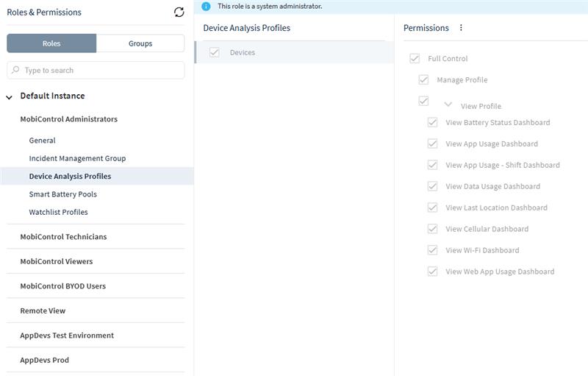Toggle View Last Location Dashboard checkbox
This screenshot has height=376, width=588.
[432, 207]
